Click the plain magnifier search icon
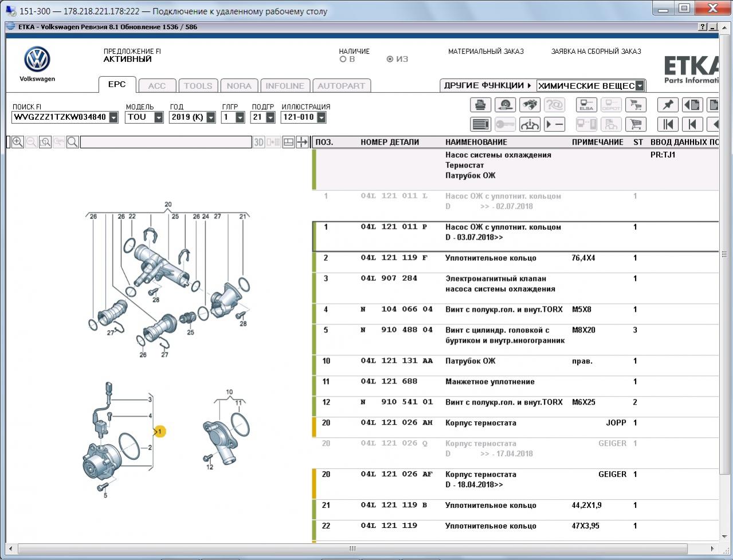Image resolution: width=733 pixels, height=560 pixels. pyautogui.click(x=73, y=142)
